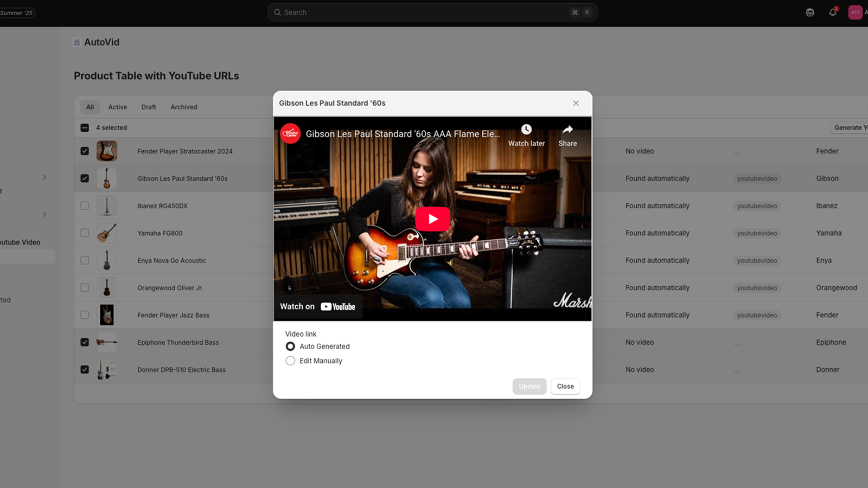Play the Gibson Les Paul YouTube video
This screenshot has height=488, width=868.
(432, 219)
